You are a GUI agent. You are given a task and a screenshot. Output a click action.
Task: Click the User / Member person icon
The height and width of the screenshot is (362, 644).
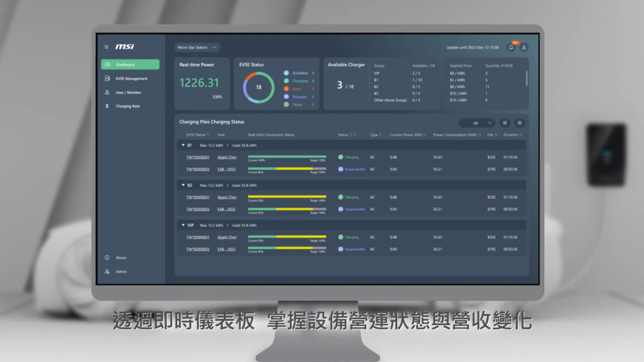click(x=107, y=92)
